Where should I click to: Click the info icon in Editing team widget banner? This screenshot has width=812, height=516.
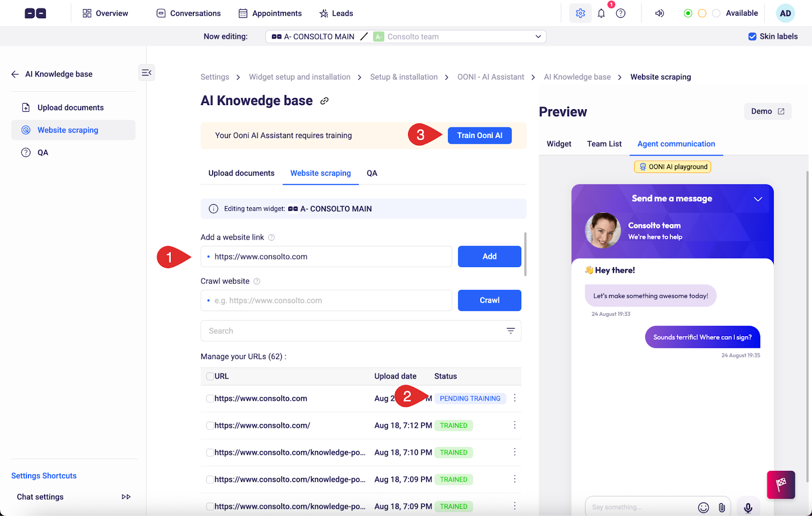pyautogui.click(x=214, y=209)
